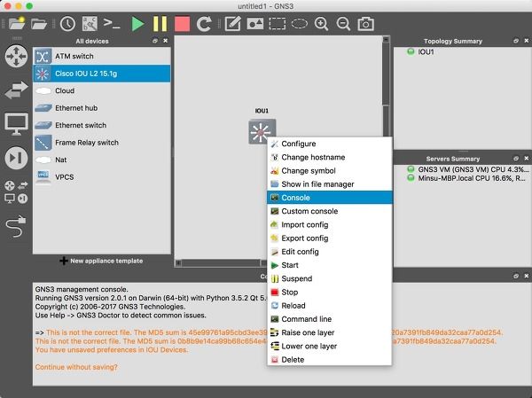Choose Custom console menu entry

click(x=330, y=211)
